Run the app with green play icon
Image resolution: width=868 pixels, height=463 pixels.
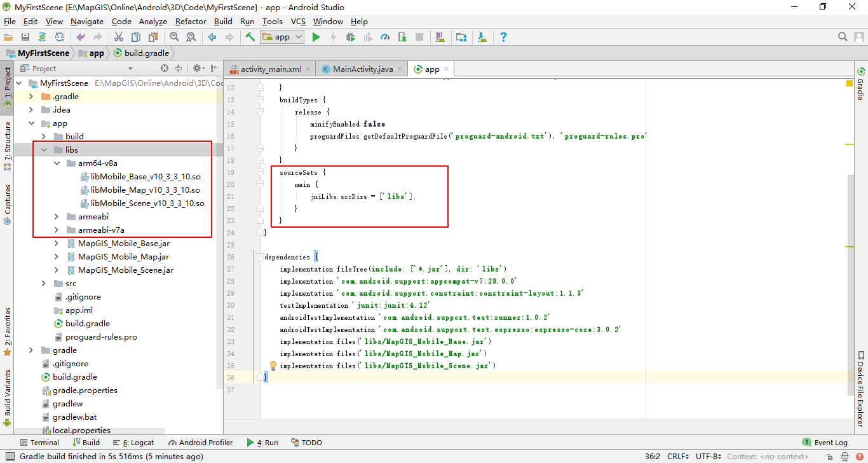pos(316,38)
